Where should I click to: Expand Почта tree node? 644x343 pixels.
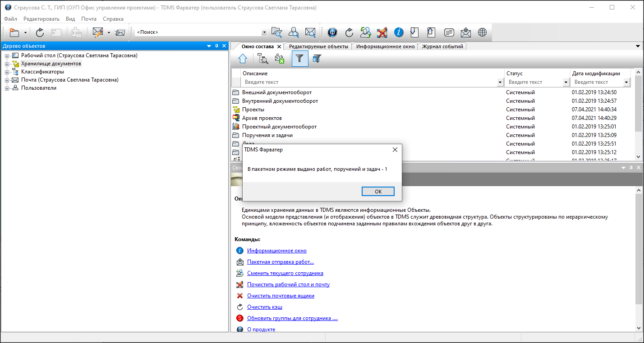7,80
